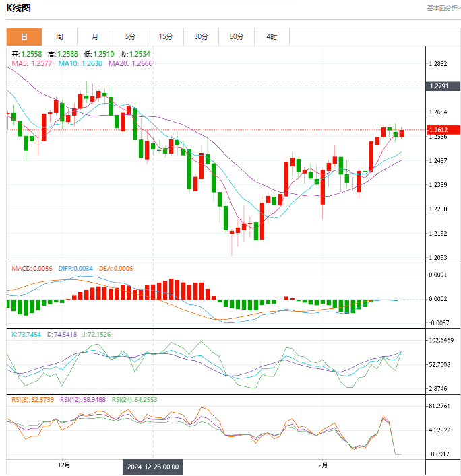Click the MACD indicator value label
This screenshot has width=461, height=476.
tap(30, 268)
